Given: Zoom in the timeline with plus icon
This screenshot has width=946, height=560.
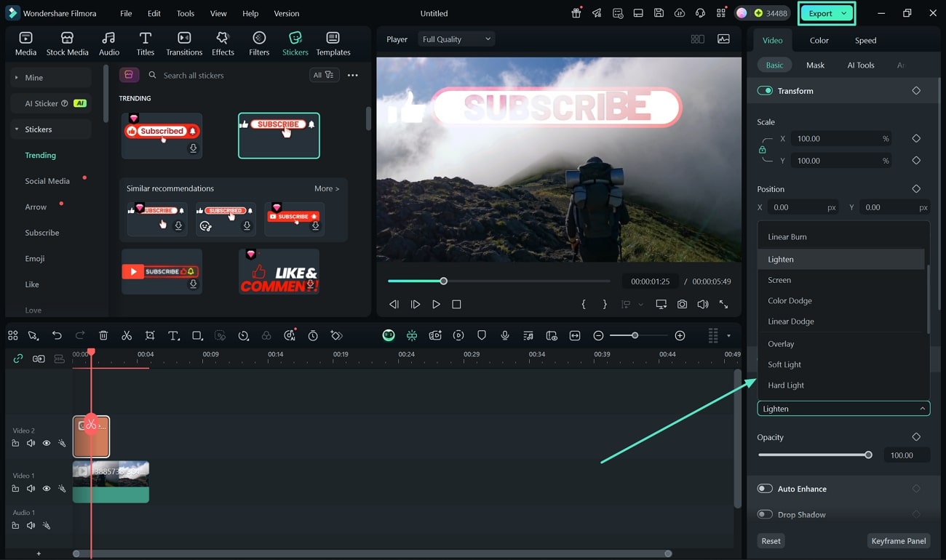Looking at the screenshot, I should 680,335.
